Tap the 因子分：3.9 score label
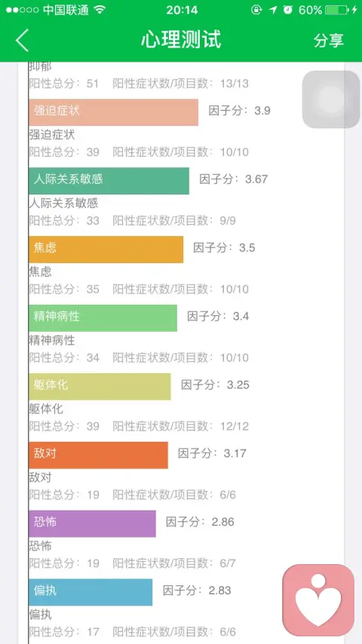The height and width of the screenshot is (644, 362). pyautogui.click(x=240, y=111)
